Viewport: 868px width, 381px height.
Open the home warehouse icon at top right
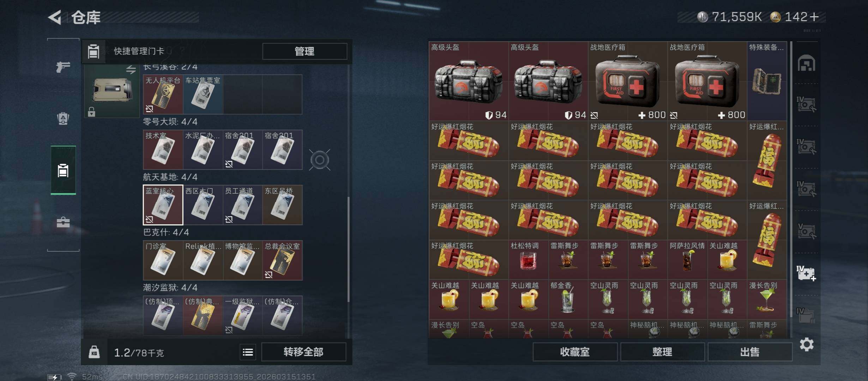pyautogui.click(x=807, y=63)
